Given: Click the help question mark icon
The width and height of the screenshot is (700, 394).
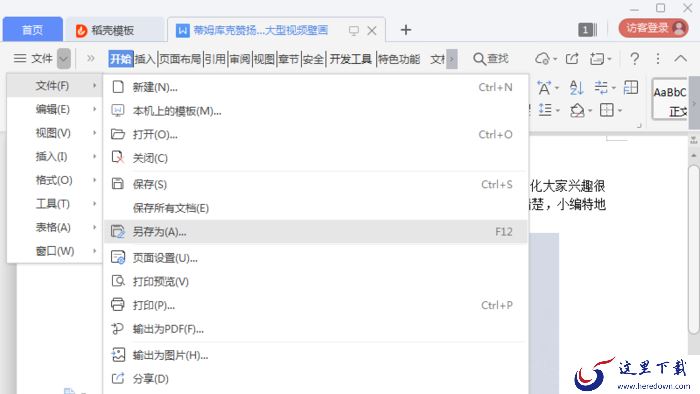Looking at the screenshot, I should (x=634, y=58).
